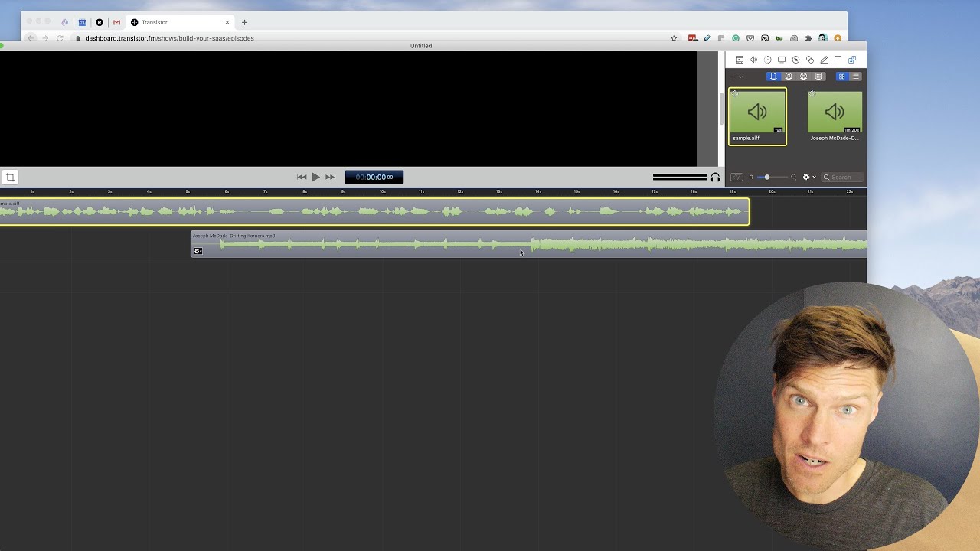The image size is (980, 551).
Task: Select the music library filter tab
Action: coord(789,77)
